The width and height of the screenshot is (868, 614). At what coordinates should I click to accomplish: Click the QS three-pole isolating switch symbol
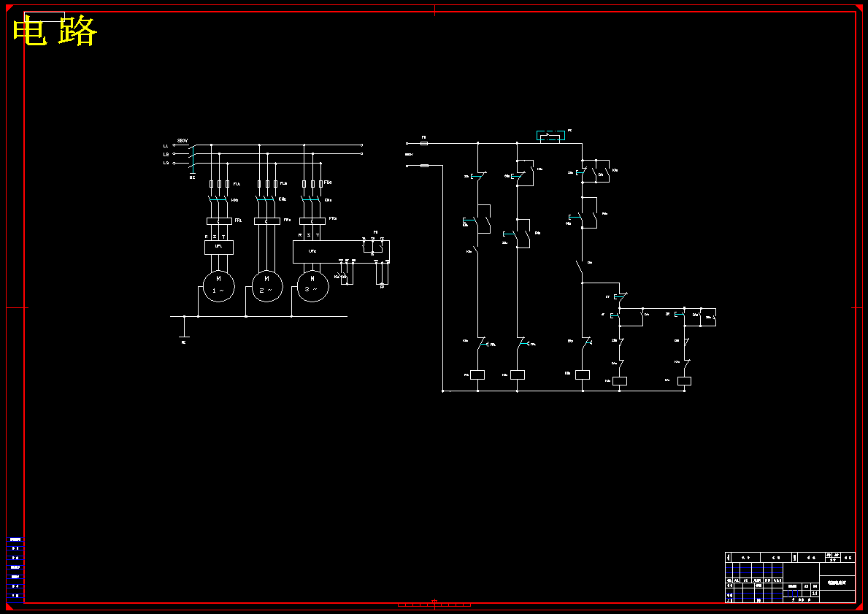(x=191, y=156)
